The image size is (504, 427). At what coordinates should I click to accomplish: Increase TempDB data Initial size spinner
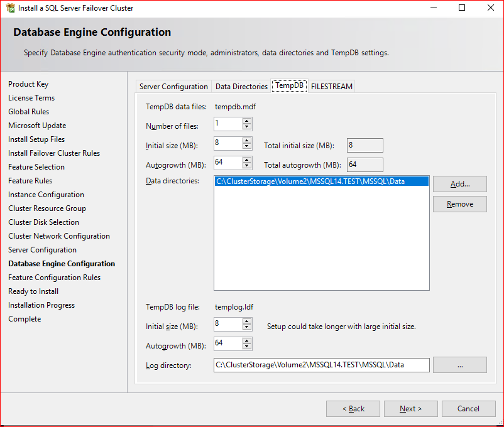point(247,141)
